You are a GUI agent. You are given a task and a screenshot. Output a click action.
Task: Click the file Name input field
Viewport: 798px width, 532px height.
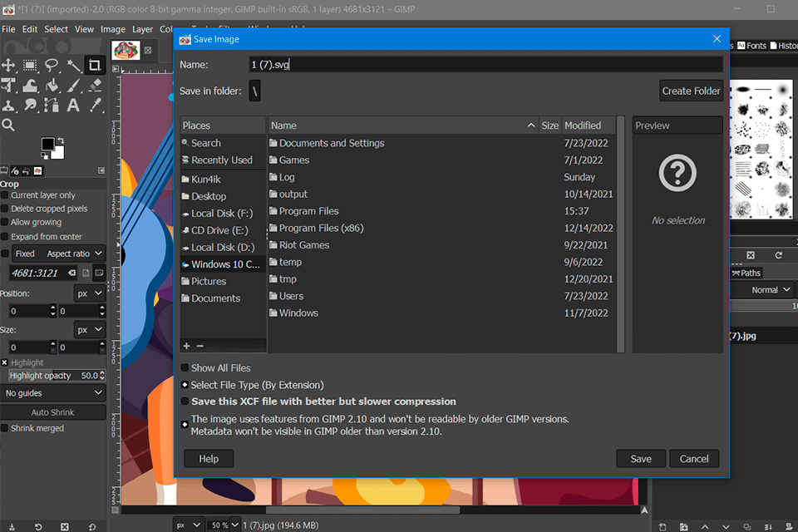pyautogui.click(x=485, y=65)
